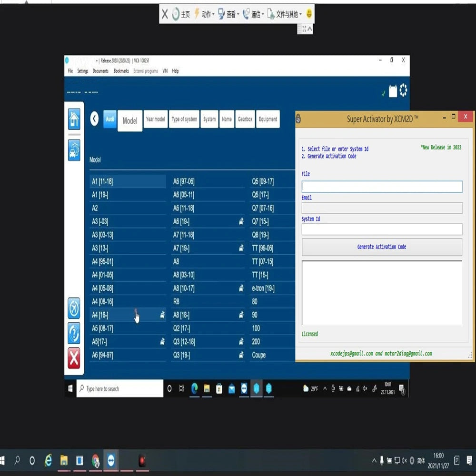Open the settings gear icon at top right

[404, 90]
